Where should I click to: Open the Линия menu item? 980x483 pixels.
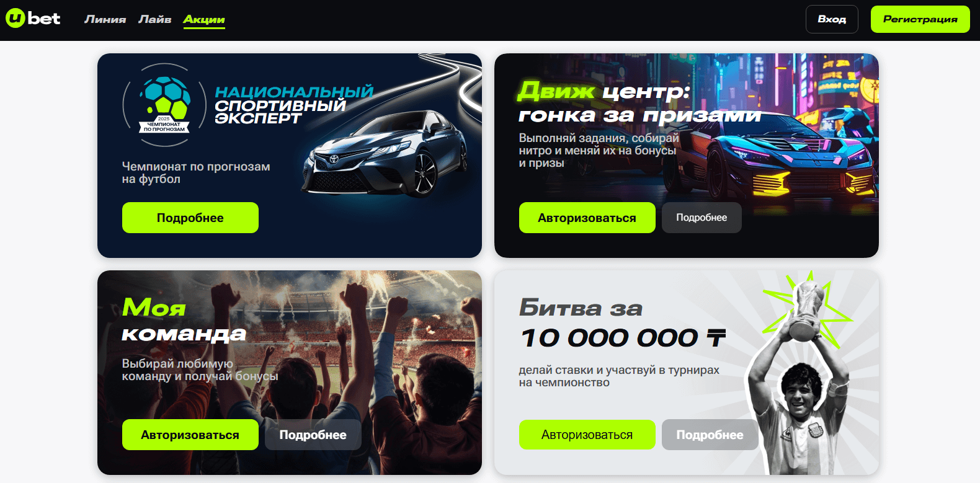pyautogui.click(x=105, y=19)
